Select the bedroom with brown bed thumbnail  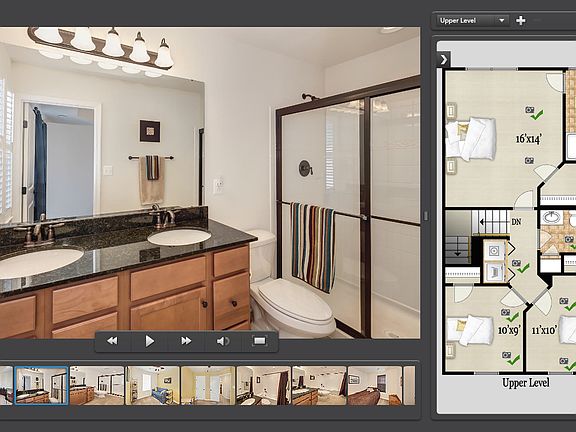pos(375,385)
